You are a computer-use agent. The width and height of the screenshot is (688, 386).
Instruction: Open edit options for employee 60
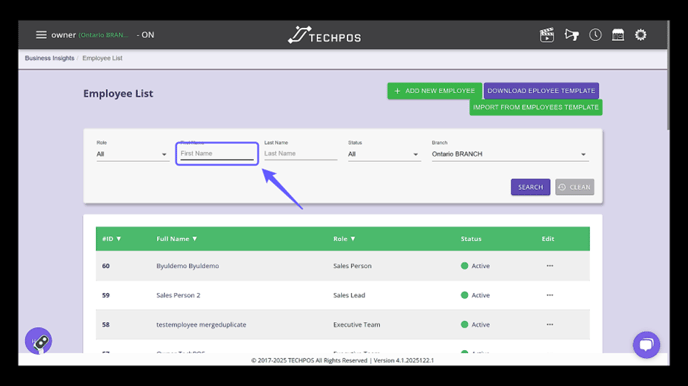point(550,266)
